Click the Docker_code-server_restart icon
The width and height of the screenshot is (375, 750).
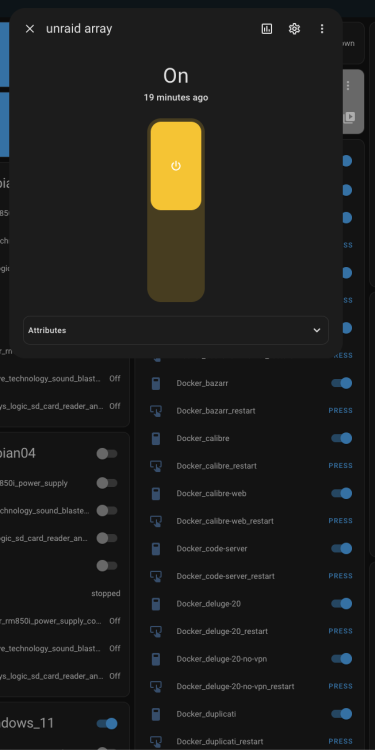coord(156,576)
